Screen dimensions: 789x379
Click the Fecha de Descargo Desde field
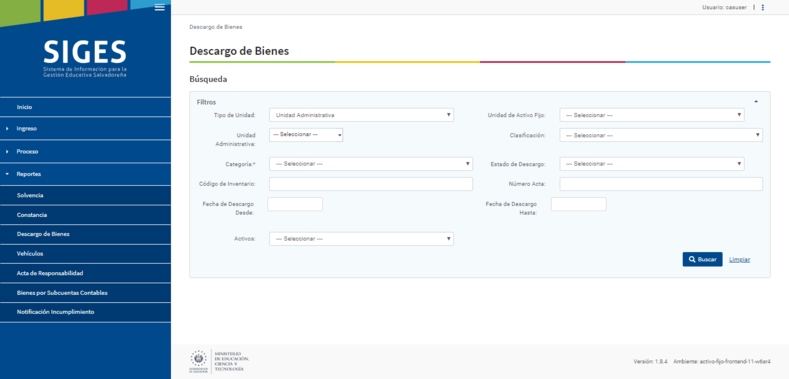pos(295,204)
